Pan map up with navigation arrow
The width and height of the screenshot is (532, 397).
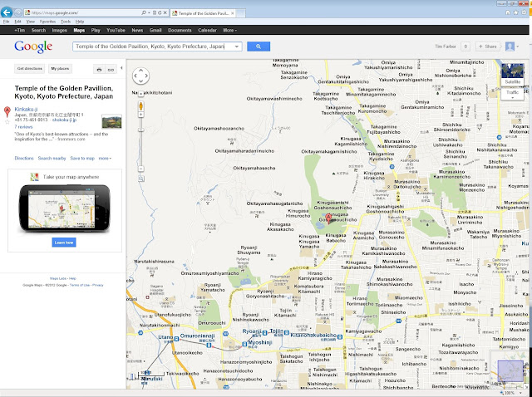pos(140,71)
